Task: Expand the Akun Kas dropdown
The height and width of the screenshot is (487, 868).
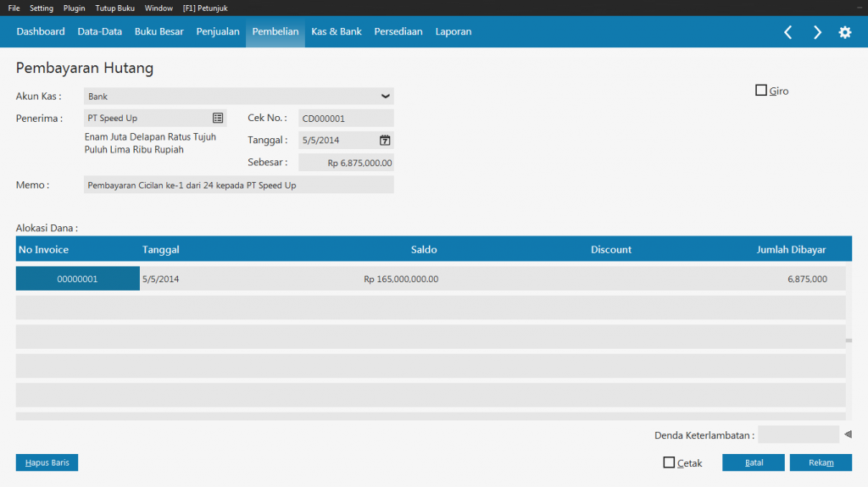Action: pos(385,97)
